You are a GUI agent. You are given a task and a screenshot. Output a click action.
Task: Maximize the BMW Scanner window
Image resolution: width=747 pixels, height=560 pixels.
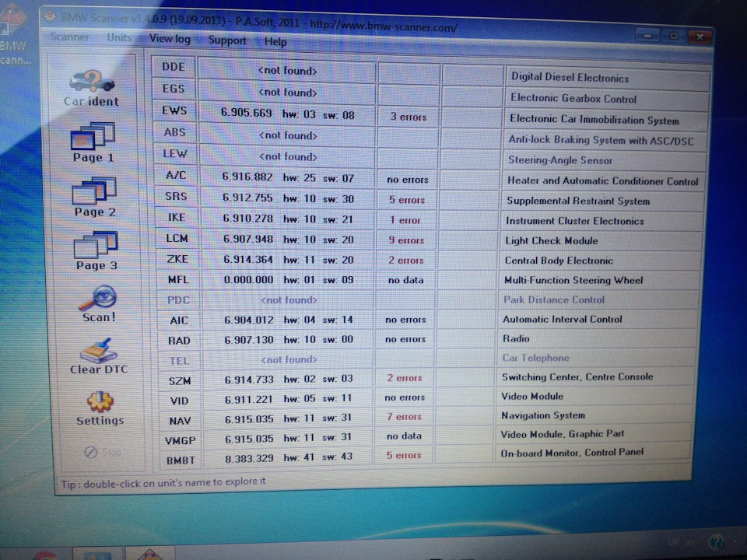tap(673, 37)
